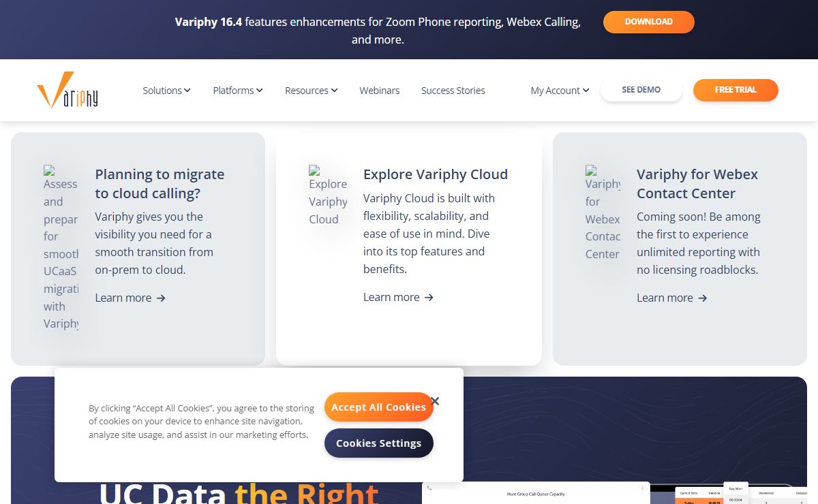Click the UCaaS migration image placeholder
The width and height of the screenshot is (818, 504).
tap(61, 248)
